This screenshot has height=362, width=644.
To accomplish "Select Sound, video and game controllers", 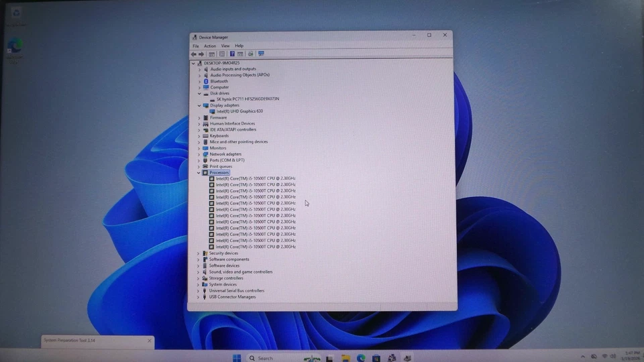I will point(241,271).
